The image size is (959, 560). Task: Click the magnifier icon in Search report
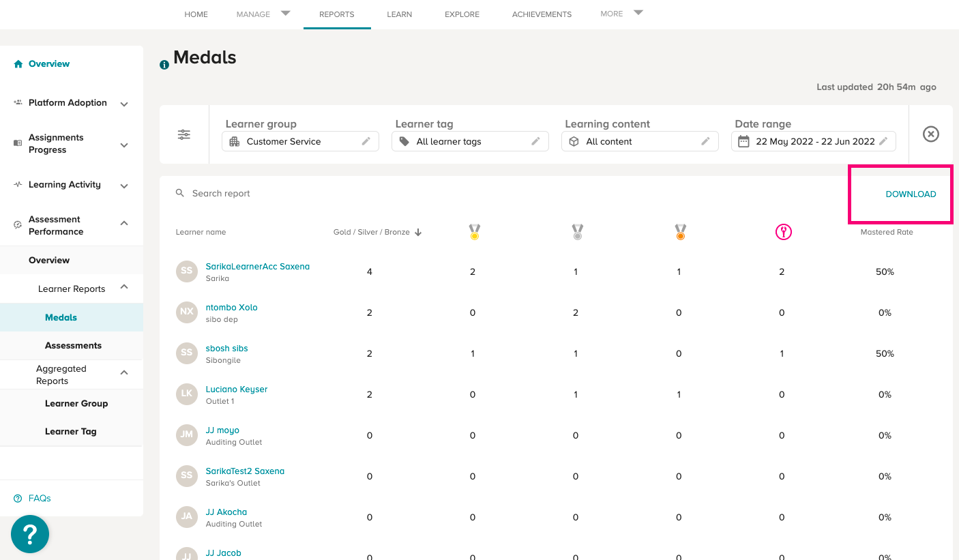coord(180,193)
